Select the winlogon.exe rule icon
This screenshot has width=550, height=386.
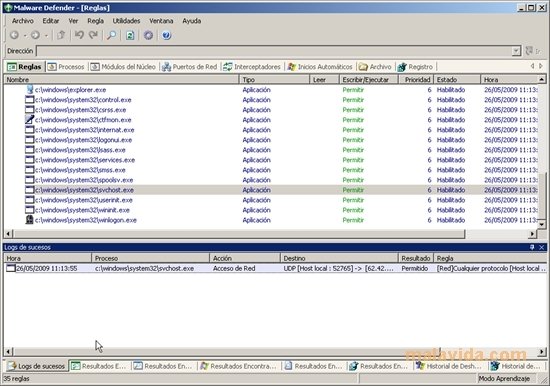coord(30,220)
